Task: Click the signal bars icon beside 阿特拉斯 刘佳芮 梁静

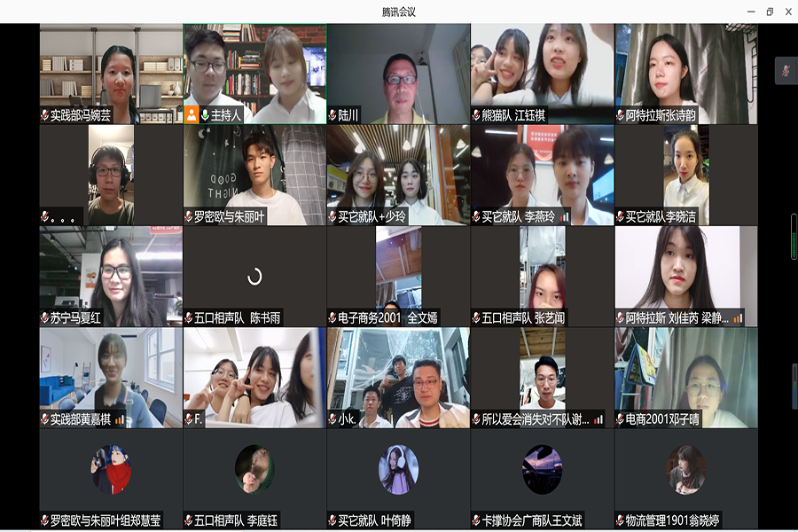Action: [737, 318]
